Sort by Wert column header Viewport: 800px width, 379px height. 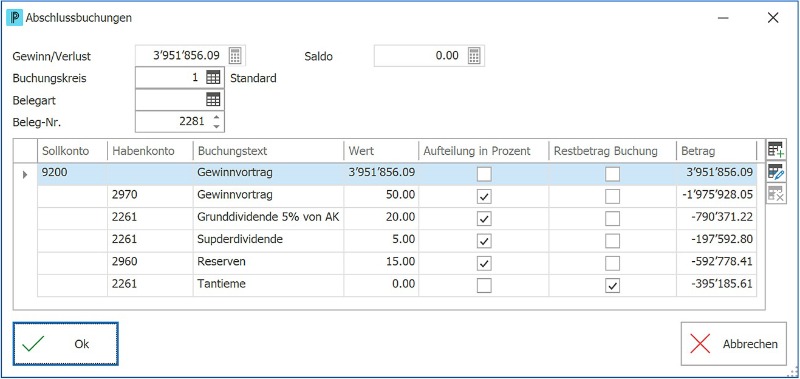381,151
